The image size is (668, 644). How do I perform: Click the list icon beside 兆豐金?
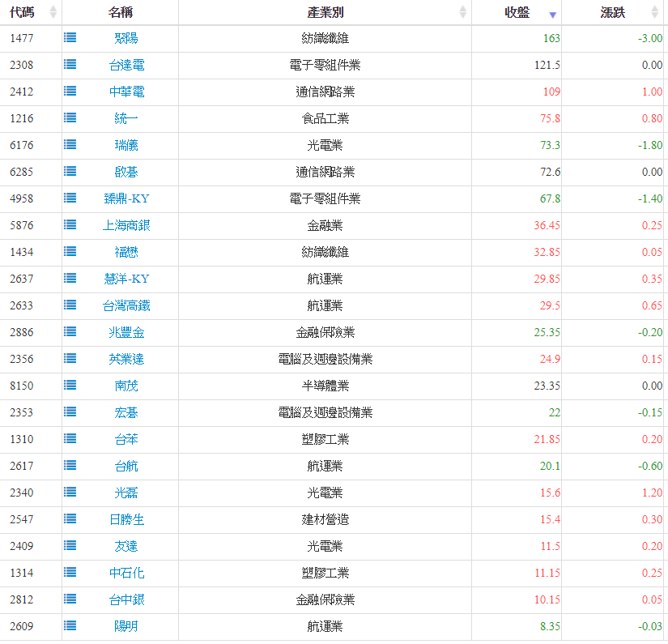(70, 332)
